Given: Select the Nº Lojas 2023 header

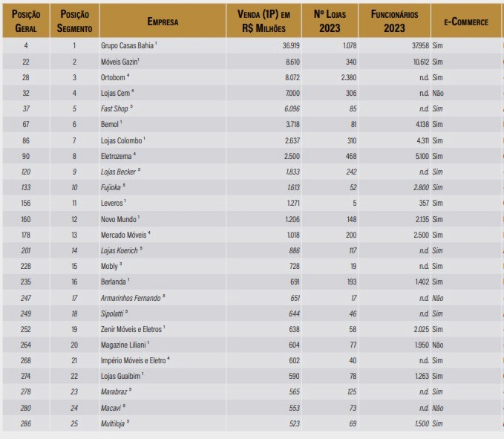Looking at the screenshot, I should point(331,21).
